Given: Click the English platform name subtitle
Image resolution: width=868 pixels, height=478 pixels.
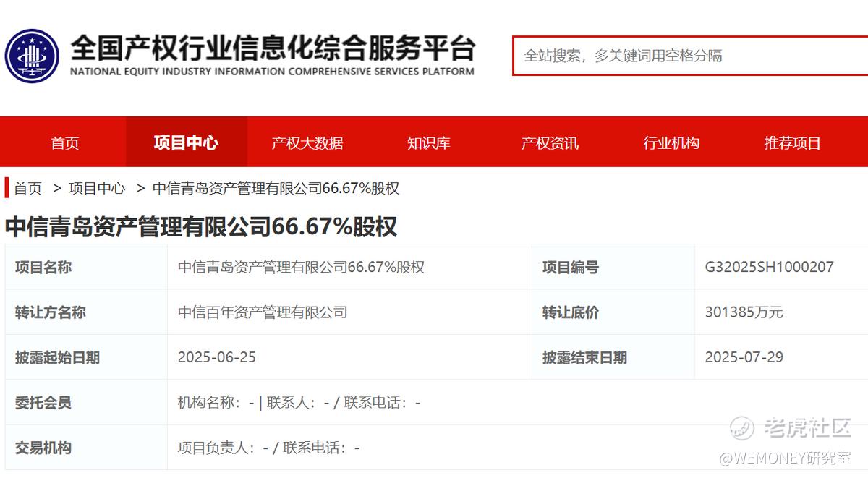Looking at the screenshot, I should (272, 72).
